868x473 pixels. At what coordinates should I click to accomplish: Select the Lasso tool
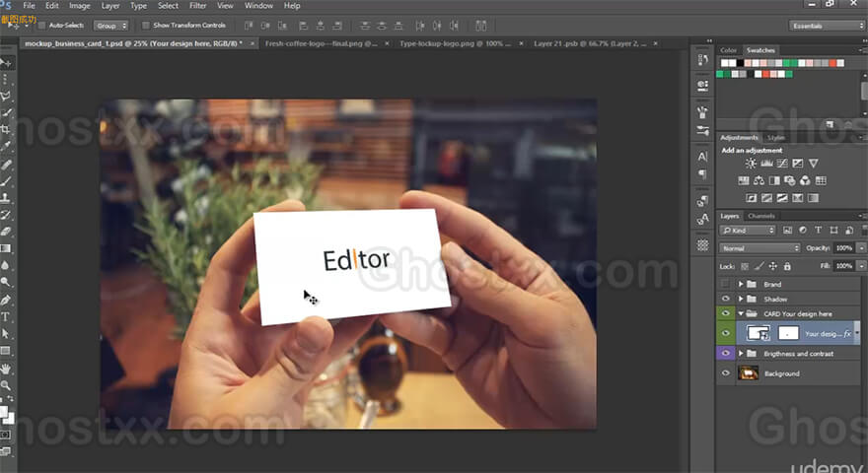[6, 96]
